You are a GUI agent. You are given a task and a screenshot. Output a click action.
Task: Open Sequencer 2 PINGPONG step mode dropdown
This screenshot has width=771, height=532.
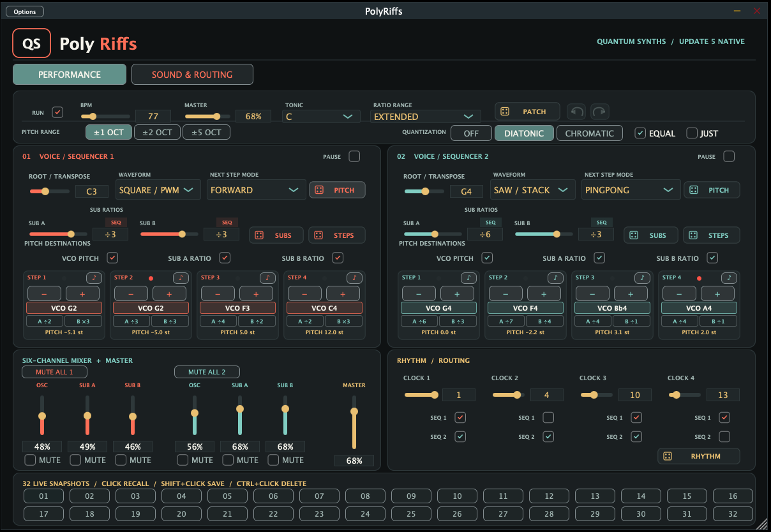click(631, 190)
